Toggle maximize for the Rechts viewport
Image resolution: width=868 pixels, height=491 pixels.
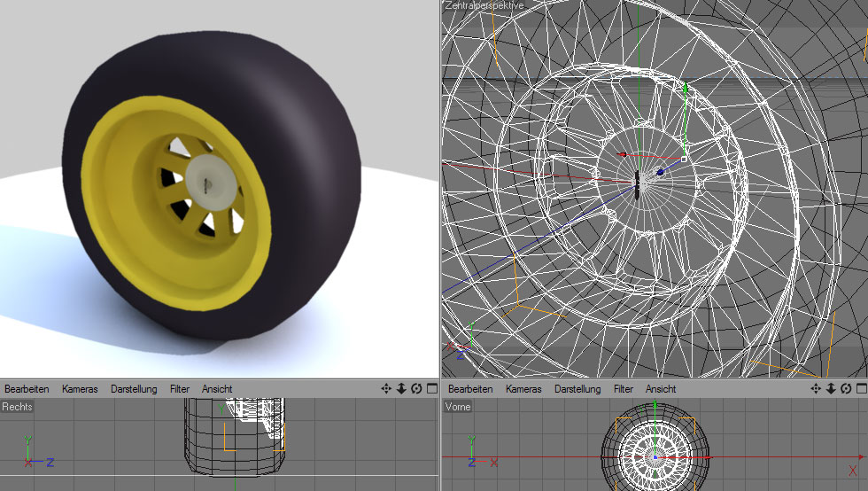coord(431,389)
